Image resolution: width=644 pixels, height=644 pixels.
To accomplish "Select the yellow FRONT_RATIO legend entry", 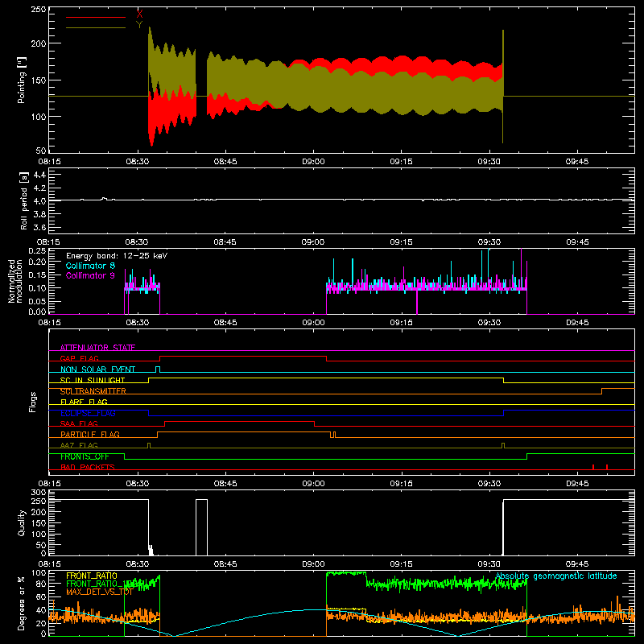I will (92, 576).
